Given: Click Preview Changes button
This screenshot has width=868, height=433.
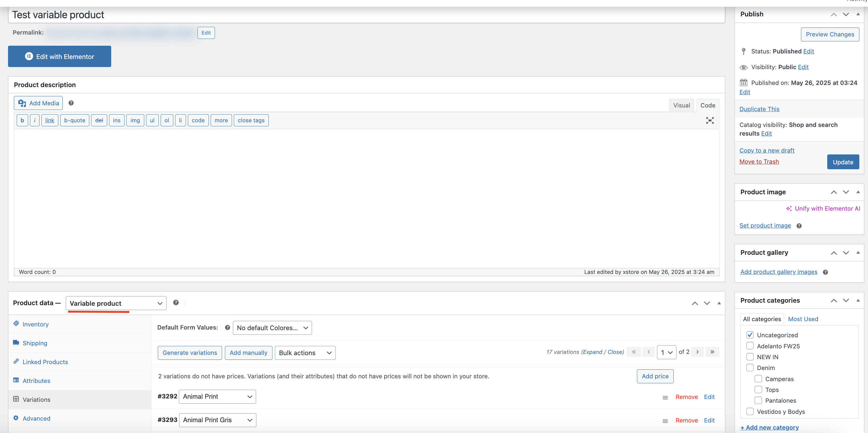Looking at the screenshot, I should point(830,34).
